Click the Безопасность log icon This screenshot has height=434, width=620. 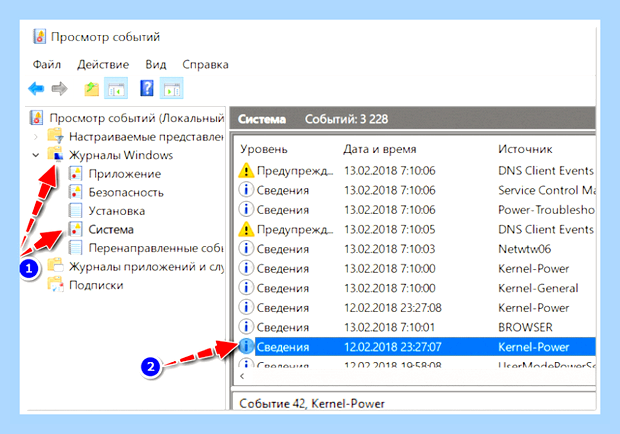[75, 192]
